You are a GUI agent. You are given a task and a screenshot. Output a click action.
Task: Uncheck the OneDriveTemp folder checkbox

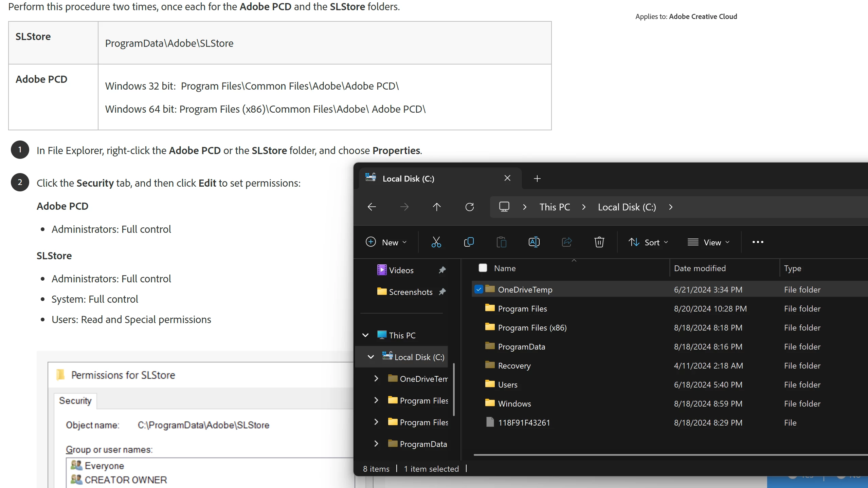(479, 289)
